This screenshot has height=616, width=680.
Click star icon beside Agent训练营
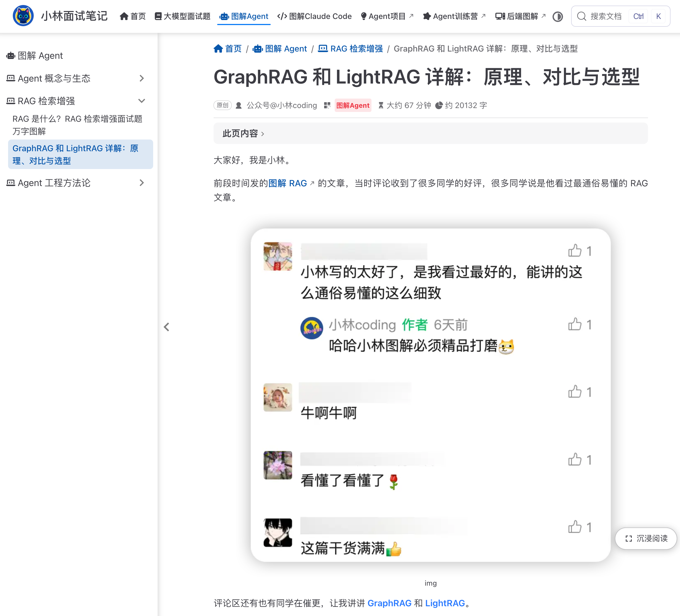(x=427, y=16)
